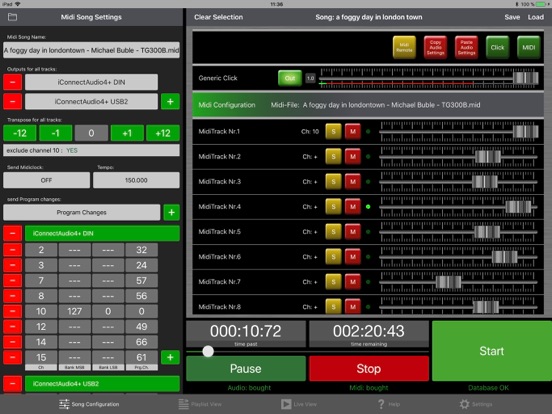This screenshot has width=552, height=414.
Task: Solo MidiTrack Nr.3
Action: [333, 182]
